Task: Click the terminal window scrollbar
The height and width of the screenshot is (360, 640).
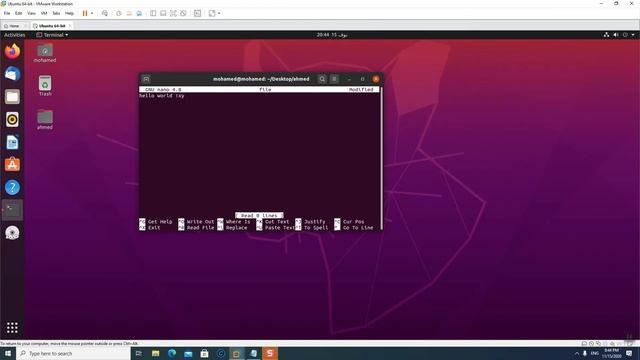Action: (382, 158)
